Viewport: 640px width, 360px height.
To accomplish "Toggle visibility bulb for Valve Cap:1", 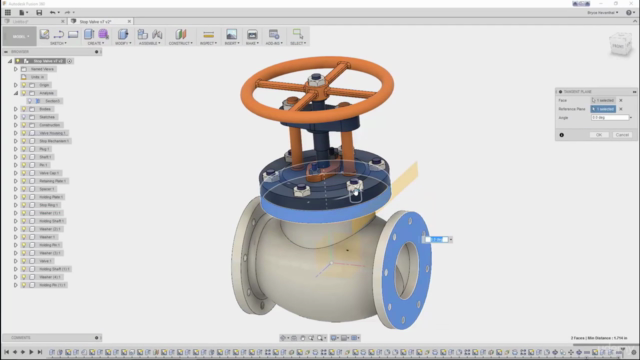I will click(x=24, y=173).
